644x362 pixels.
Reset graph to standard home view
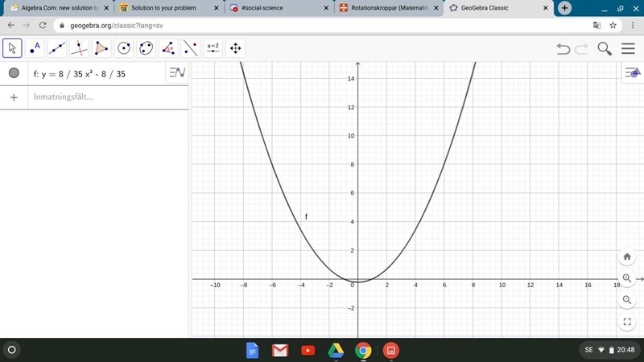coord(627,257)
